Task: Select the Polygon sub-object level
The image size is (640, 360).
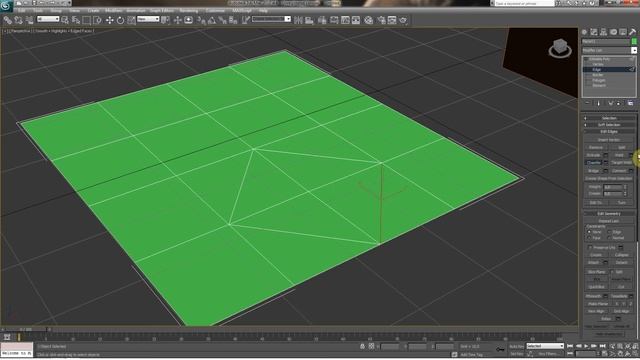Action: [x=599, y=80]
